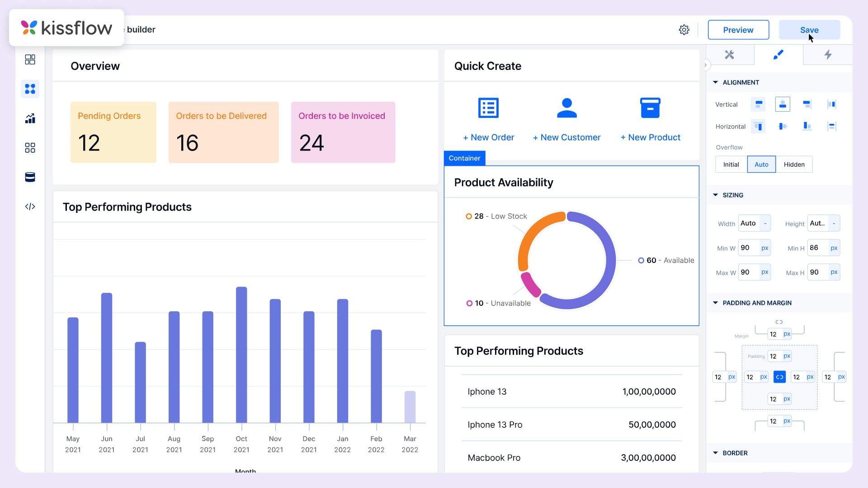The image size is (868, 488).
Task: Collapse the PADDING AND MARGIN section
Action: point(716,303)
